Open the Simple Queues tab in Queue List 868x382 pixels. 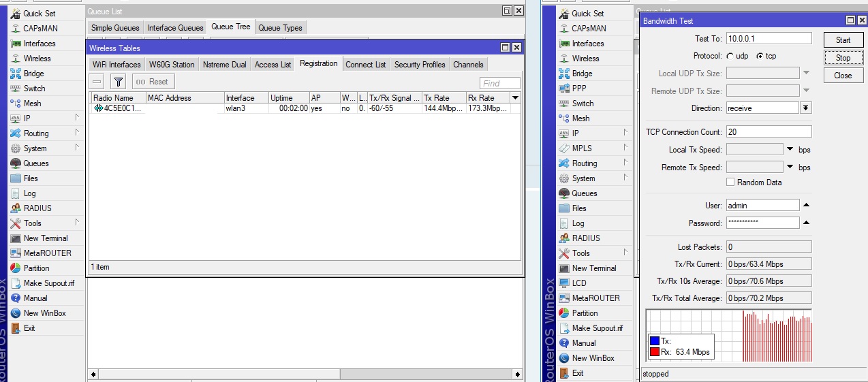click(x=115, y=28)
